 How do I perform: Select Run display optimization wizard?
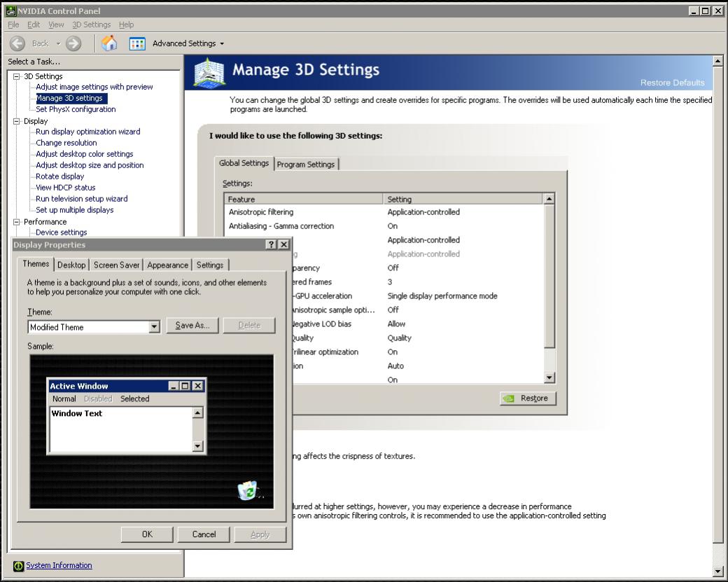pyautogui.click(x=87, y=132)
